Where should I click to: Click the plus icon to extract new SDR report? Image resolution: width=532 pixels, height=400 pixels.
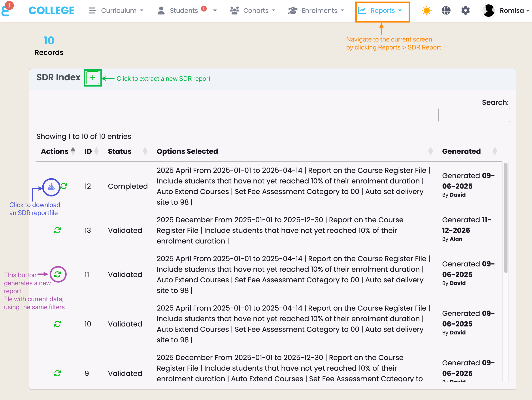click(92, 78)
